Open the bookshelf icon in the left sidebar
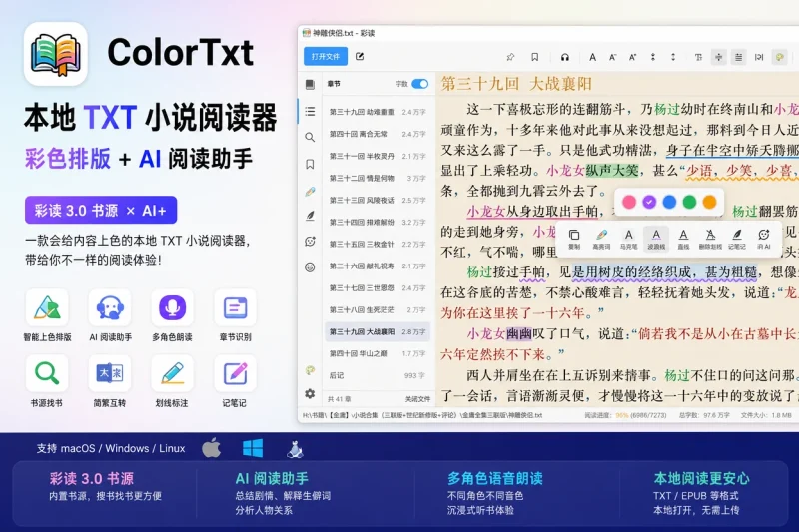 [x=310, y=85]
